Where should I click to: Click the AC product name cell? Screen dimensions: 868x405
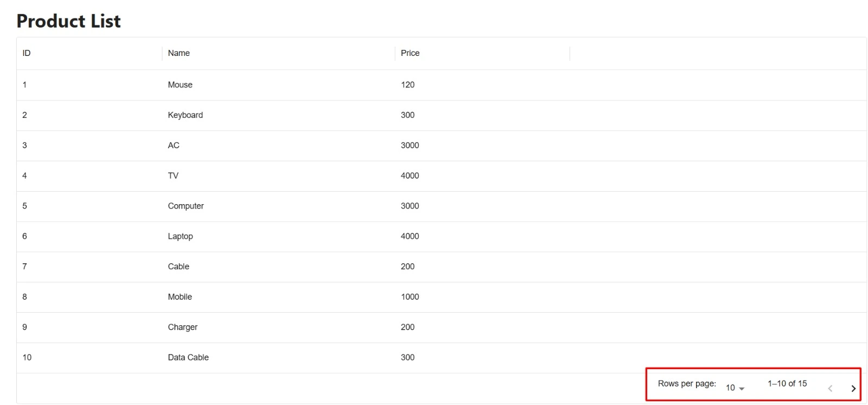(174, 145)
